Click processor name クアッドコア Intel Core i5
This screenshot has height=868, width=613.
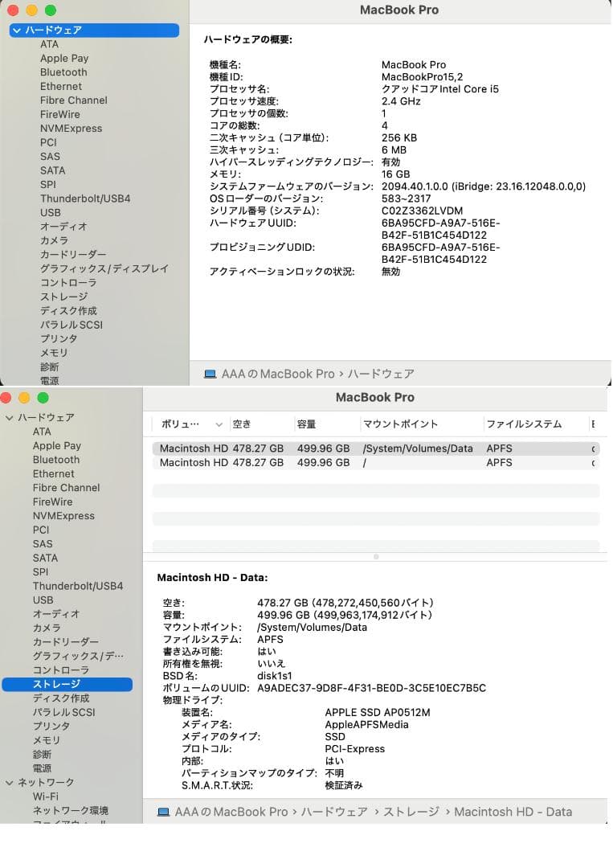tap(439, 89)
